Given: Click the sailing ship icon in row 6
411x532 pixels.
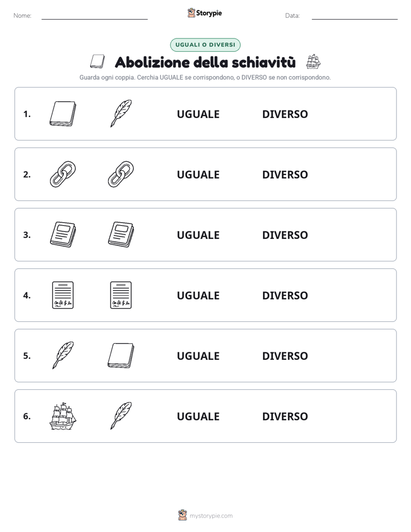Looking at the screenshot, I should [x=63, y=416].
